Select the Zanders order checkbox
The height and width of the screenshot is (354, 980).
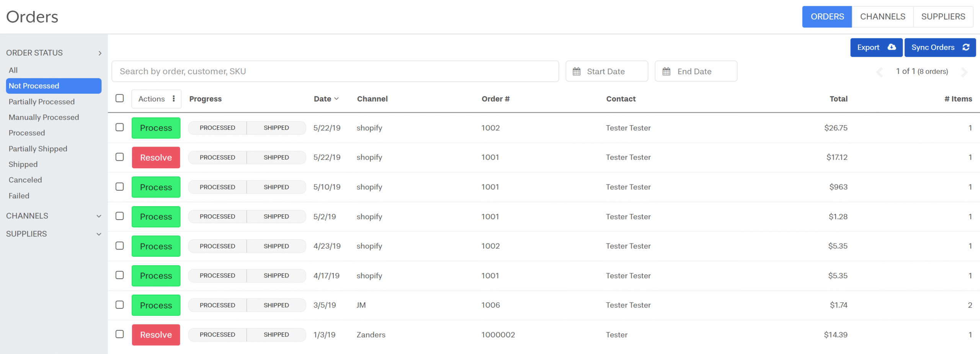point(120,334)
